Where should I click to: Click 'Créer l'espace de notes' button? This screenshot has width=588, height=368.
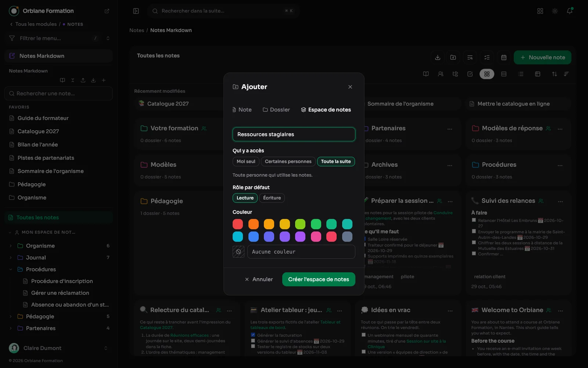click(319, 279)
